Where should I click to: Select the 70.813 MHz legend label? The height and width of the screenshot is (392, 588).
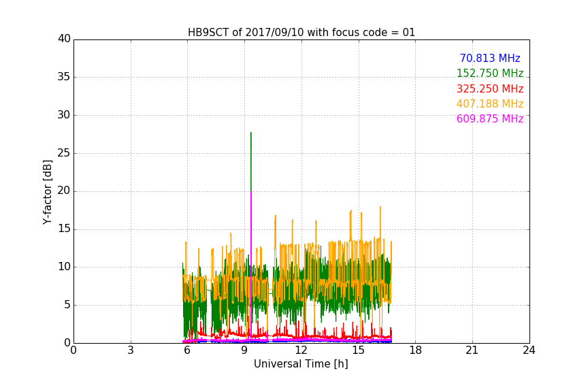490,58
